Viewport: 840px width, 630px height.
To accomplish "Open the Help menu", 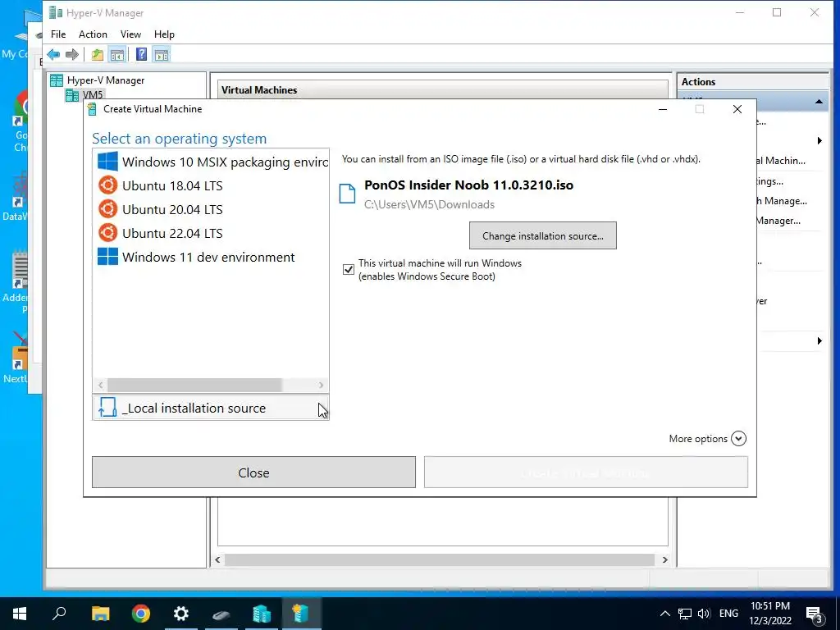I will coord(164,34).
